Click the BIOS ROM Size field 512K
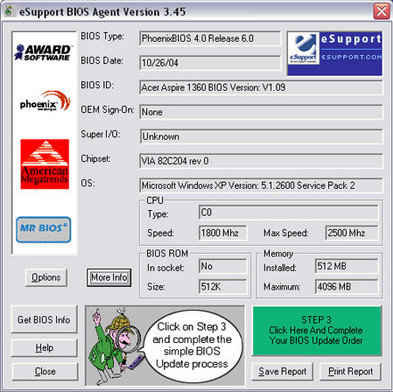This screenshot has width=393, height=392. pos(223,286)
